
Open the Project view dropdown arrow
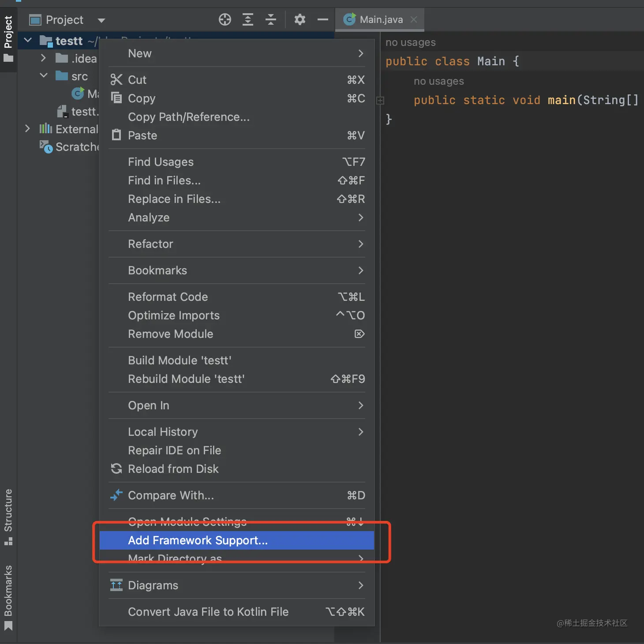point(101,20)
